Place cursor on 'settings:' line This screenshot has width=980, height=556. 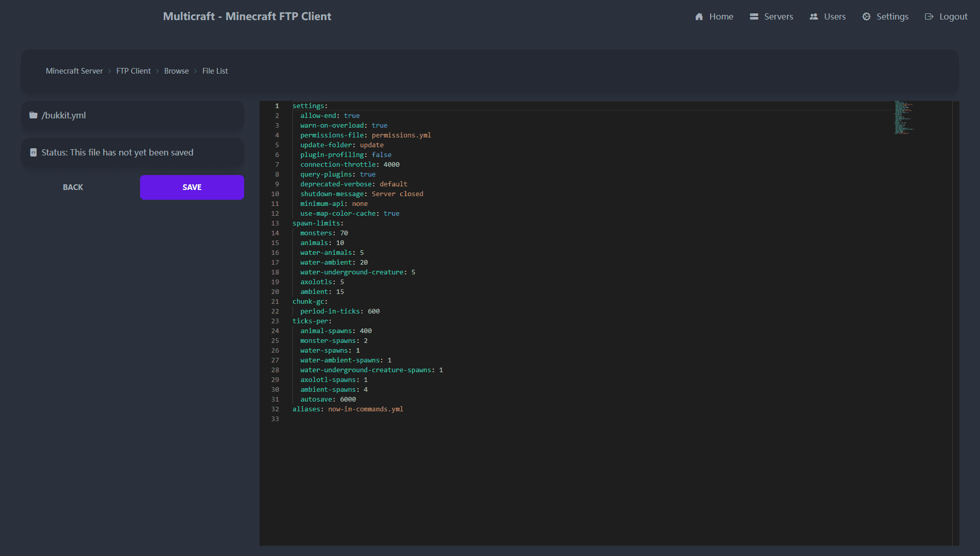[310, 106]
